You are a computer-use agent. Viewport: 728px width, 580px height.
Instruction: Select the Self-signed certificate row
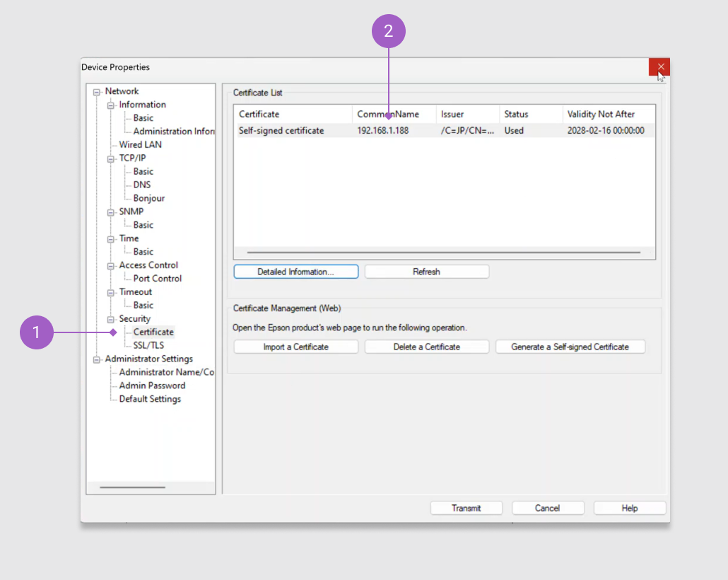click(x=445, y=131)
